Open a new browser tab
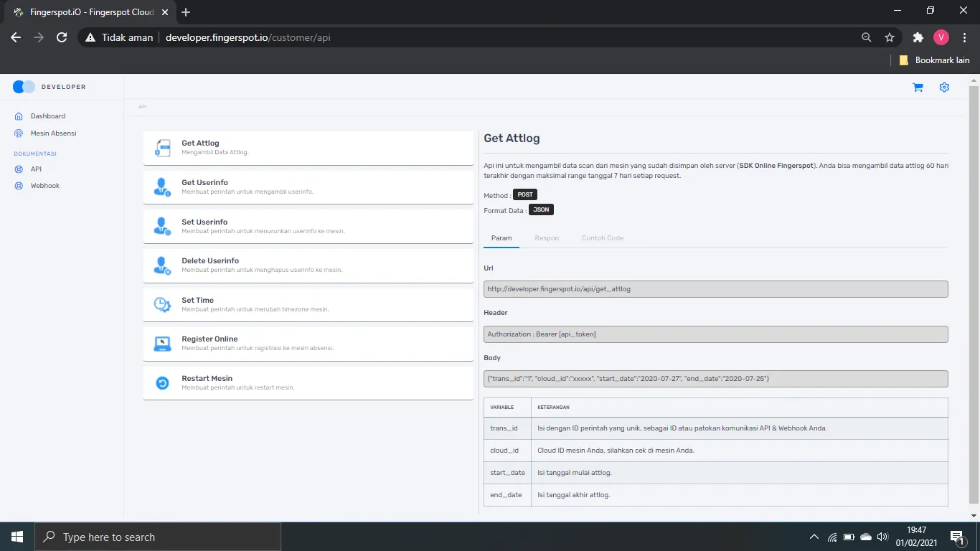 pos(186,12)
